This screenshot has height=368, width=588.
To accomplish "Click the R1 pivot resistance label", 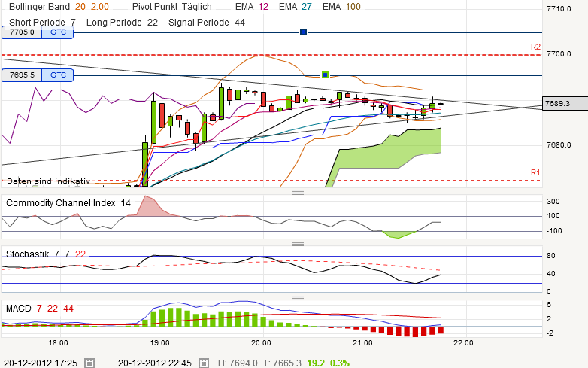I will (535, 172).
